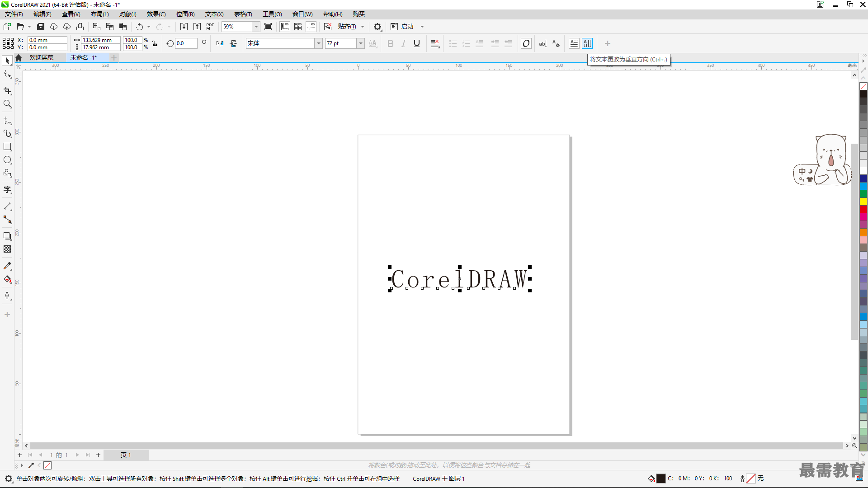Expand the Launch dropdown arrow

click(x=422, y=27)
